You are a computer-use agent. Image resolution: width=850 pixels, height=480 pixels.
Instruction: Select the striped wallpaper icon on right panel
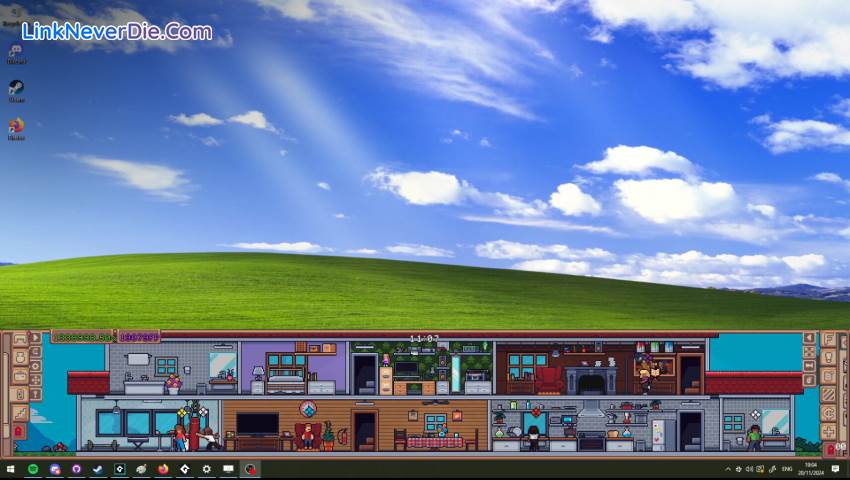click(x=829, y=393)
